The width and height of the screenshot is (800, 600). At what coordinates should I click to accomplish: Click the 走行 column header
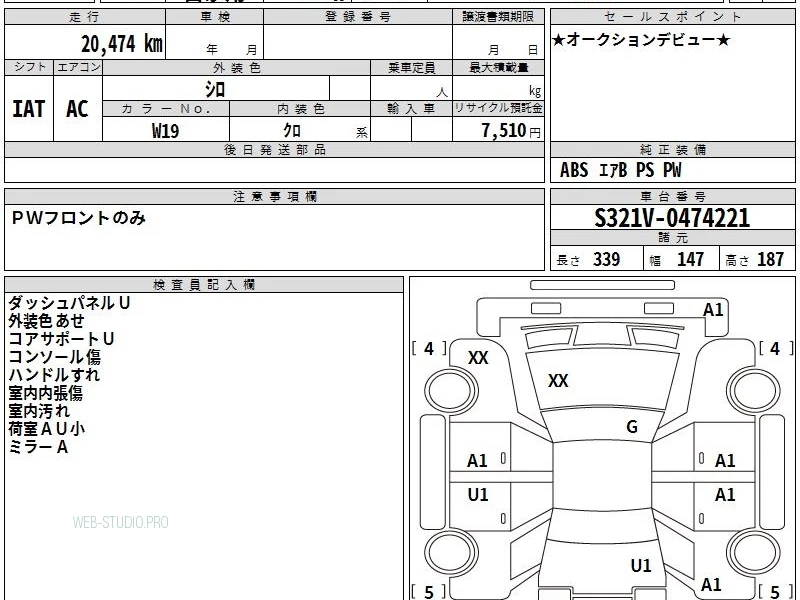tap(85, 16)
